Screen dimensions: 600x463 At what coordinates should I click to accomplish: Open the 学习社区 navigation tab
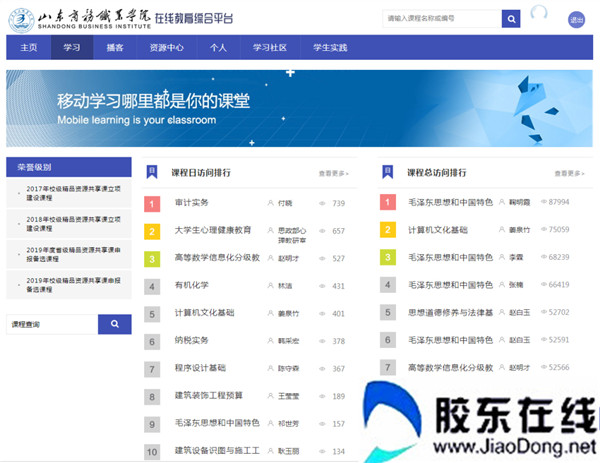270,47
